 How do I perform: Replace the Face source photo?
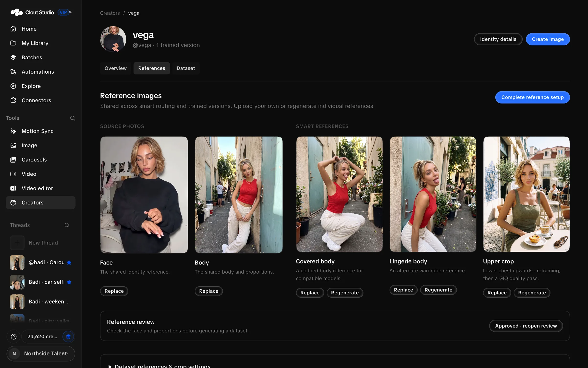[x=114, y=291]
